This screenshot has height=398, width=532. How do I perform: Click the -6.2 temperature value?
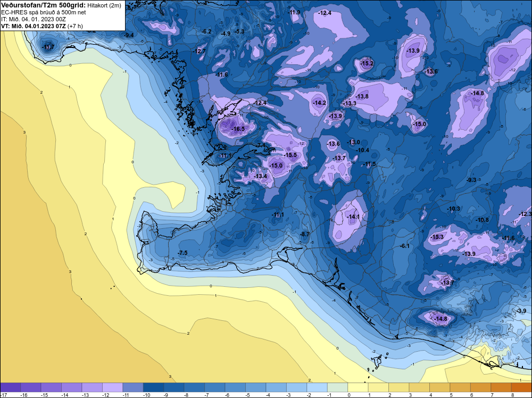(x=206, y=31)
